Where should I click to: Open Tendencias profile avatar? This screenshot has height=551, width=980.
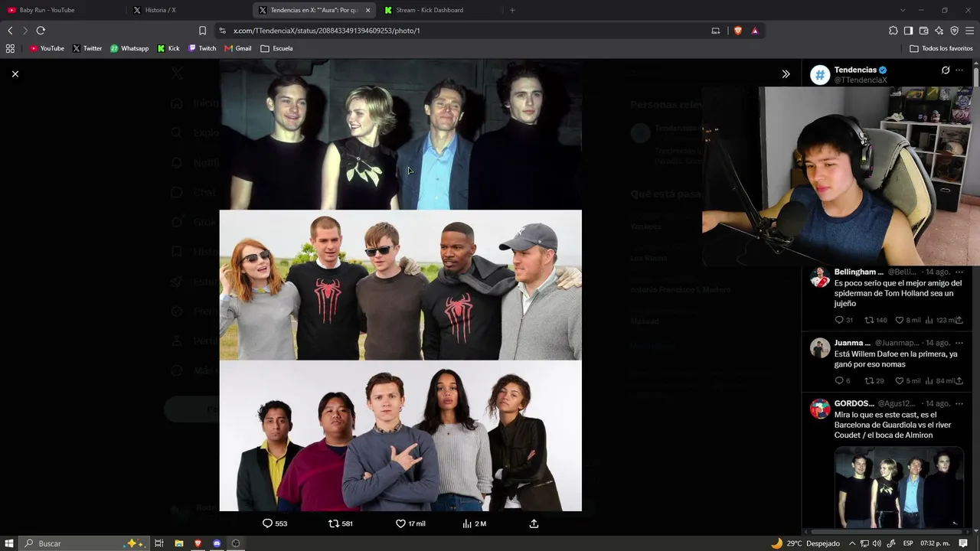pos(820,75)
